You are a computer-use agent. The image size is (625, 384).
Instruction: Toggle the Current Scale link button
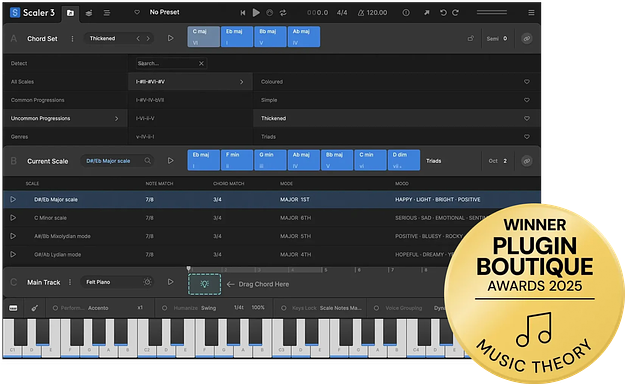click(x=527, y=161)
